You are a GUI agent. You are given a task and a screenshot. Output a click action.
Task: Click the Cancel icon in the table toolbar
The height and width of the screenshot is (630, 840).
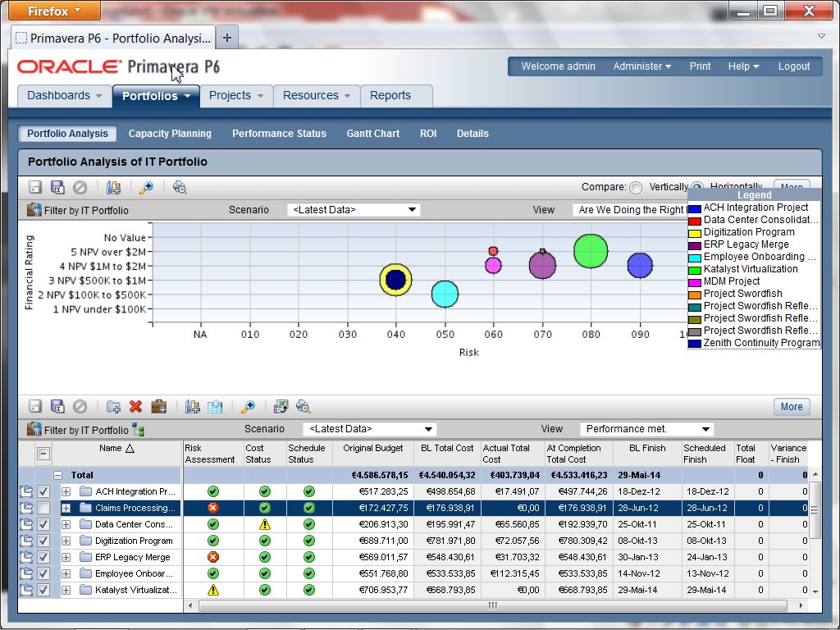[80, 407]
